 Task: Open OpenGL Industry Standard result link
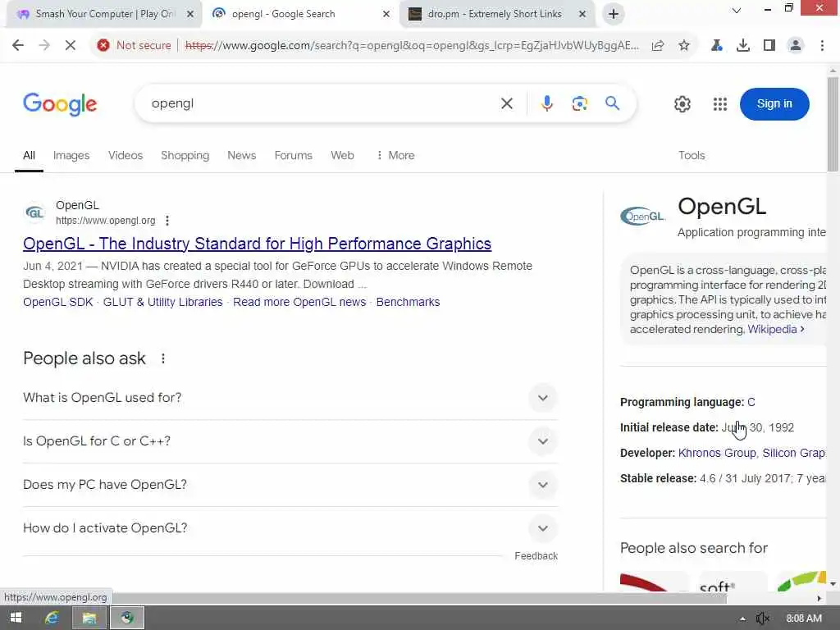pyautogui.click(x=257, y=244)
